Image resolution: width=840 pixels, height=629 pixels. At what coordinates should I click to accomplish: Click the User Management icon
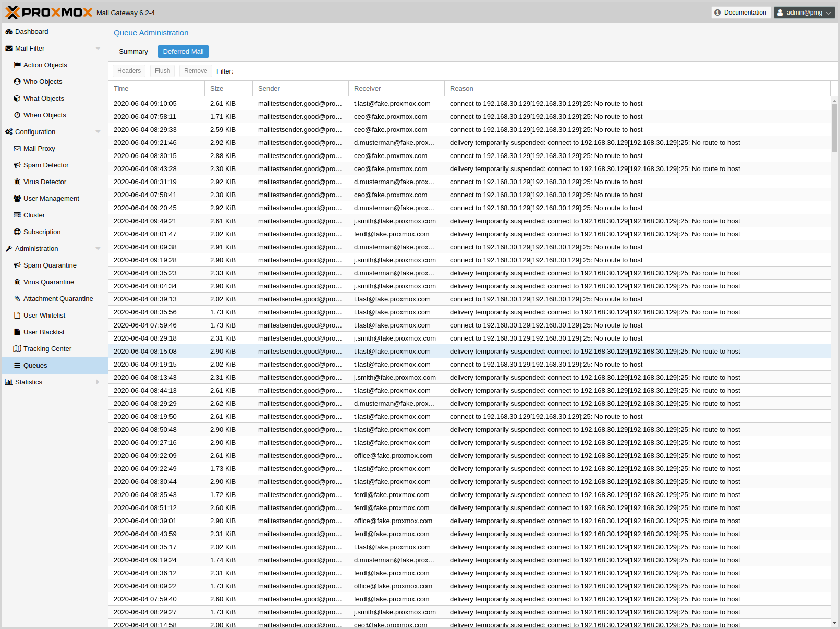click(17, 199)
